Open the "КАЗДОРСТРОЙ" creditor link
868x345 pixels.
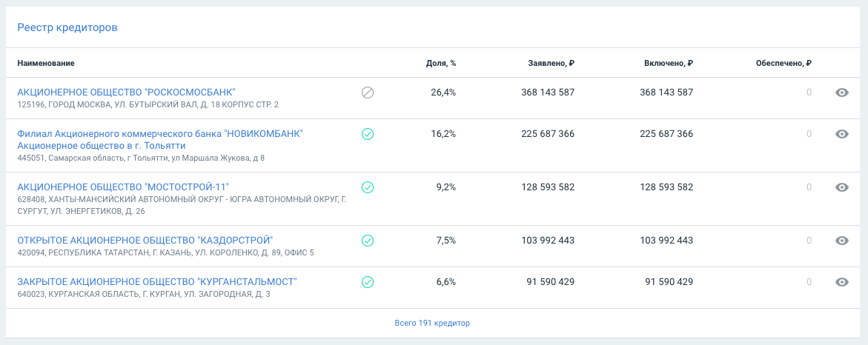pos(145,241)
